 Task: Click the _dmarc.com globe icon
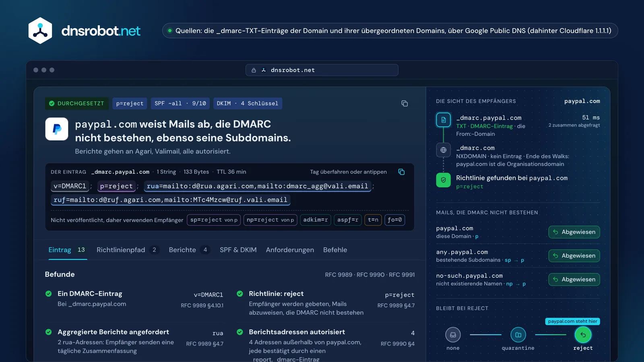(443, 150)
